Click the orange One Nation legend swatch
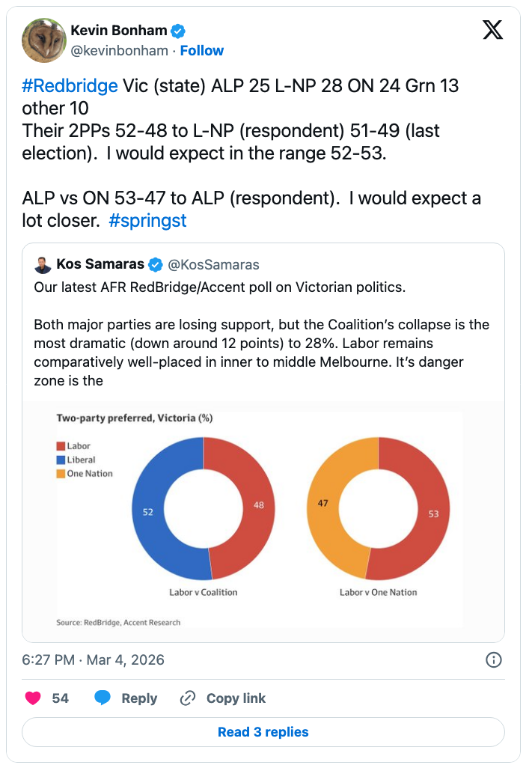The width and height of the screenshot is (532, 768). [61, 474]
